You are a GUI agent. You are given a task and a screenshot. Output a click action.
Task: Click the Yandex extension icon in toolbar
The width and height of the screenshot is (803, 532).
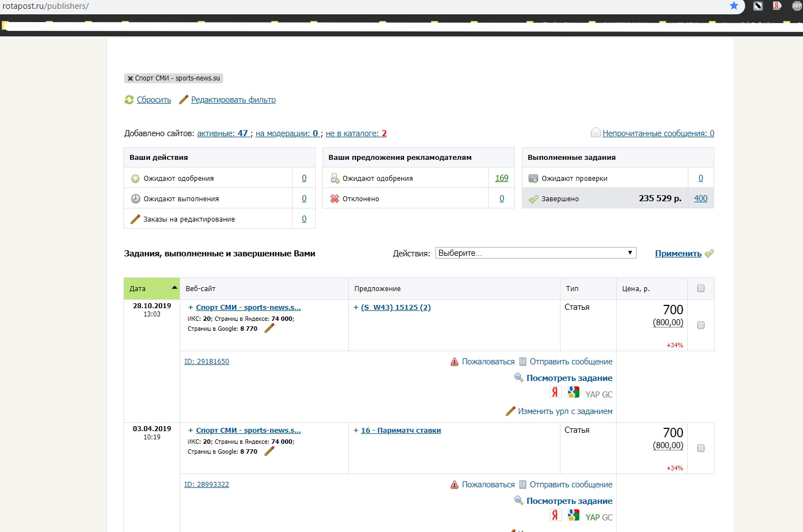[777, 6]
